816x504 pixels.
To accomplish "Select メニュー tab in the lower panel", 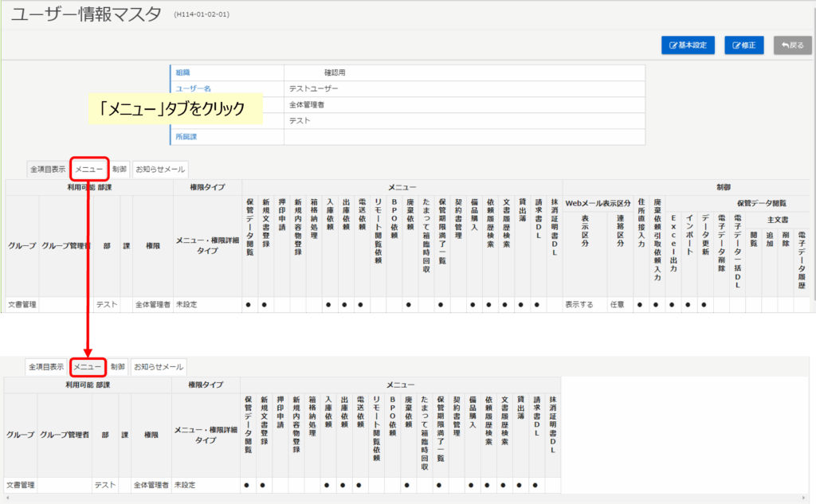I will pyautogui.click(x=88, y=367).
